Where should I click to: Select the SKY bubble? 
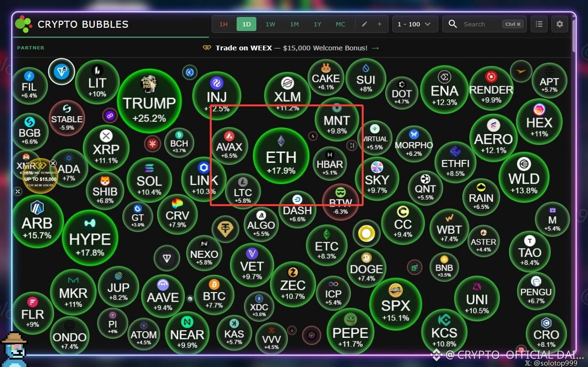point(377,178)
